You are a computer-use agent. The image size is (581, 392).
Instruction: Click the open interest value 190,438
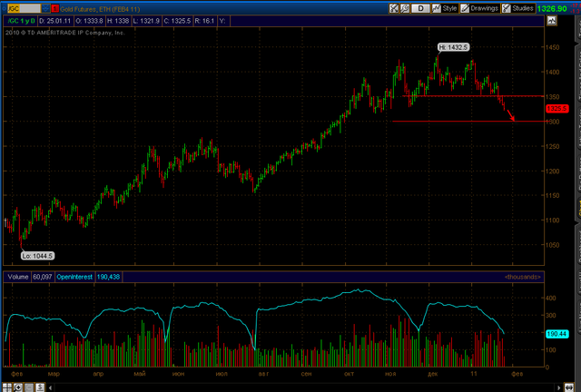108,277
